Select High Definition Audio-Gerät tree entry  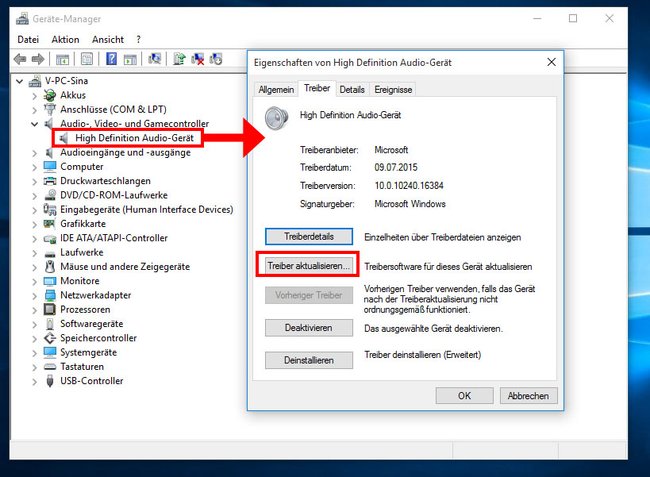coord(134,138)
